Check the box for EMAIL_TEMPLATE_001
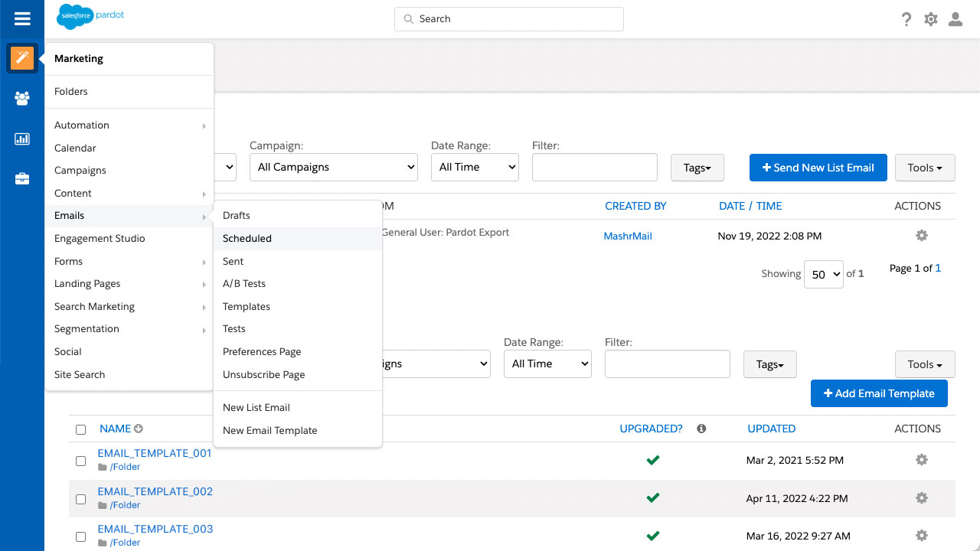 pyautogui.click(x=81, y=461)
